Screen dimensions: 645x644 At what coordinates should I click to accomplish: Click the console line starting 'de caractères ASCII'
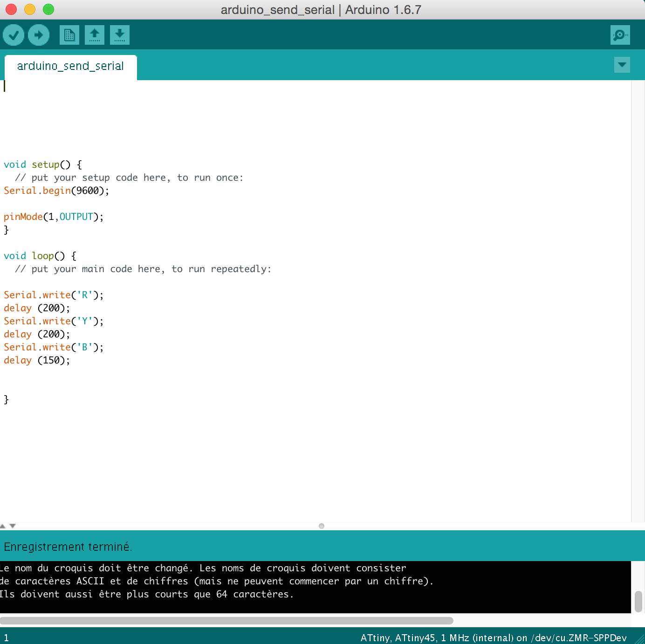click(217, 581)
